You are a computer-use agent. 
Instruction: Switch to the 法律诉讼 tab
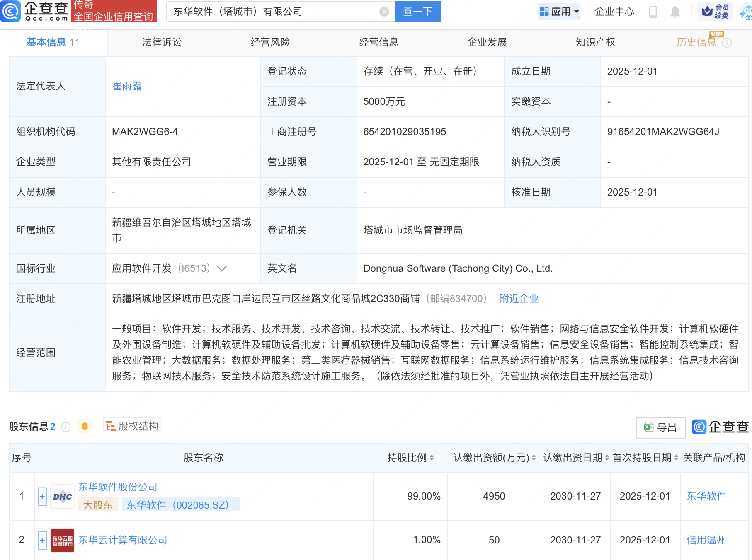click(161, 42)
